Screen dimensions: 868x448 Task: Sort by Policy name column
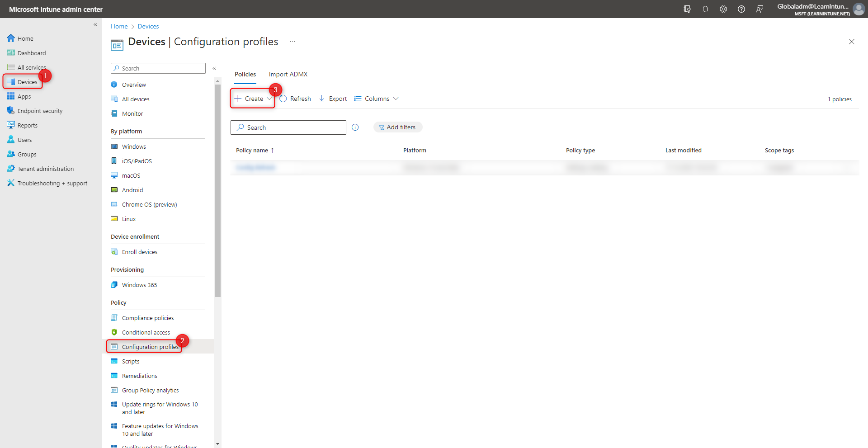255,150
